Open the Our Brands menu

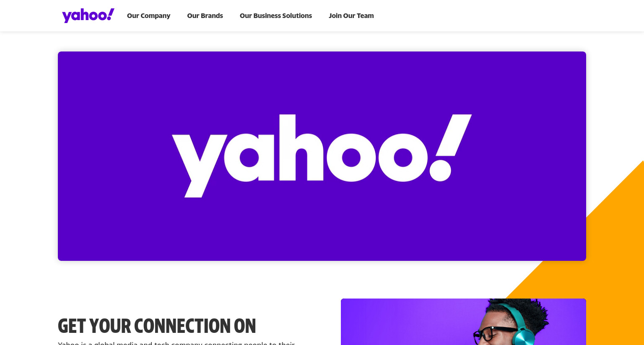[x=205, y=15]
